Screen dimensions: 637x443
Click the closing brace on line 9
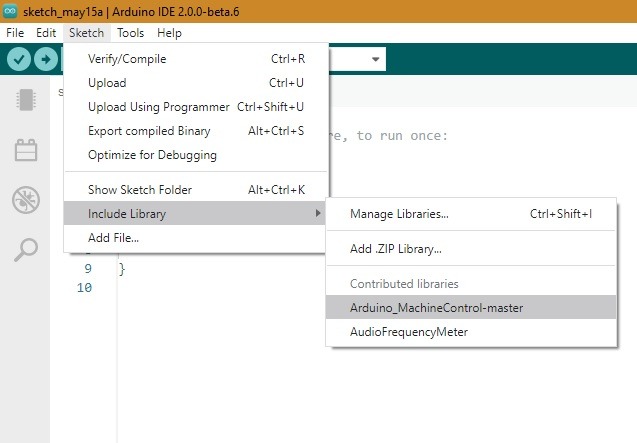122,269
